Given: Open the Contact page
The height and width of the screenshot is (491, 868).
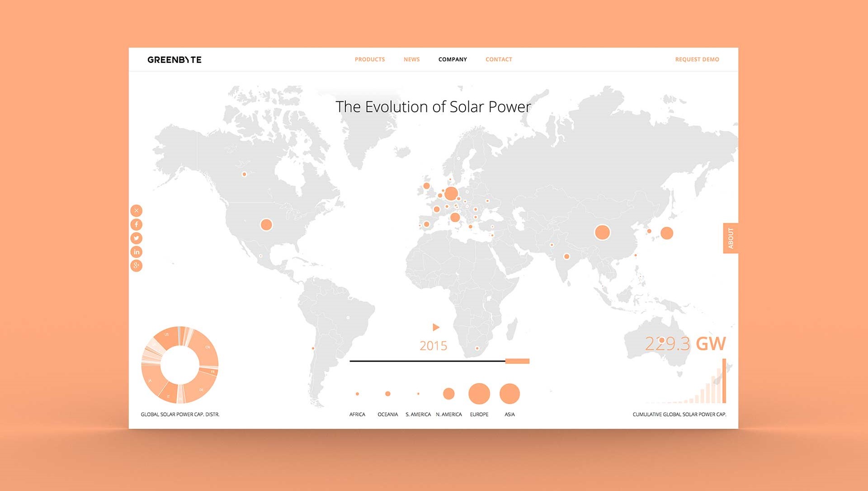Looking at the screenshot, I should (x=499, y=59).
